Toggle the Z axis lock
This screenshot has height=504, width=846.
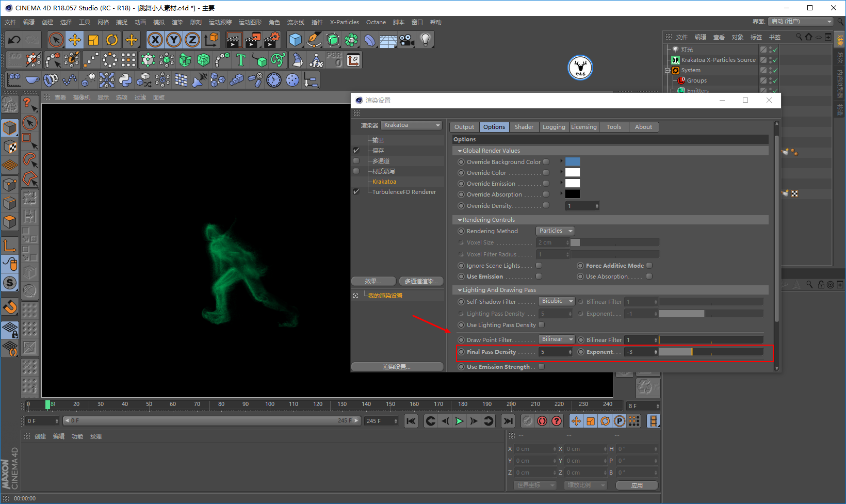point(192,40)
